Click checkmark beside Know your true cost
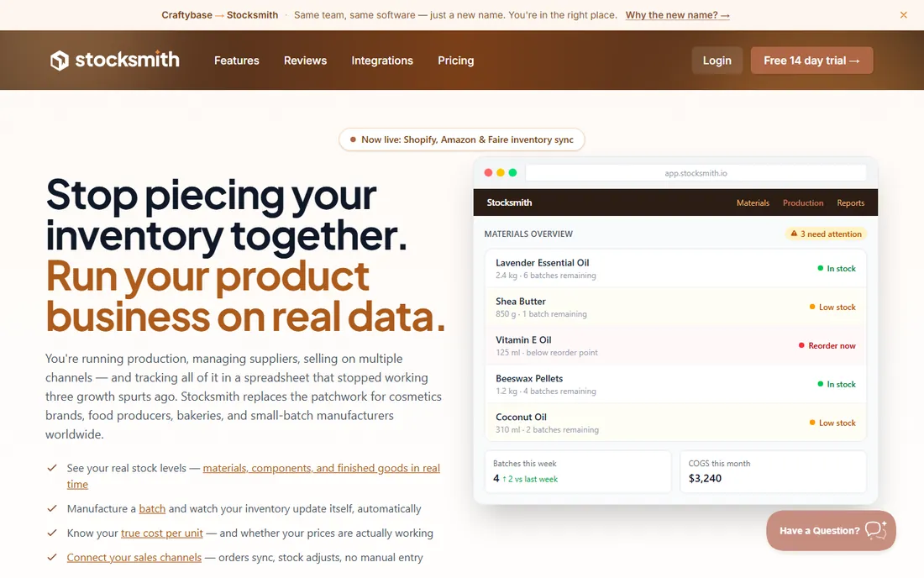The image size is (924, 578). (x=52, y=533)
